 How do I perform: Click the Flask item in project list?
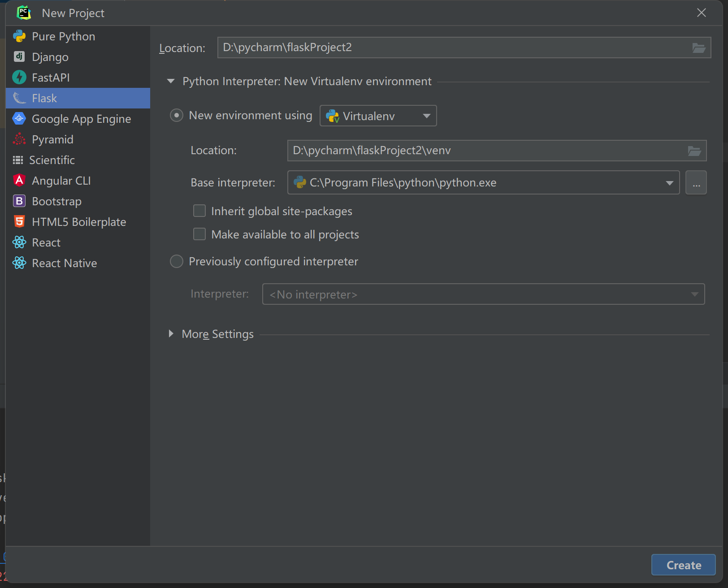pyautogui.click(x=78, y=98)
